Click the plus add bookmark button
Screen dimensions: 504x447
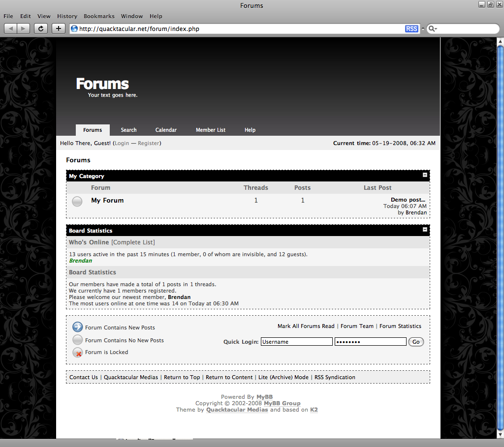[x=59, y=29]
